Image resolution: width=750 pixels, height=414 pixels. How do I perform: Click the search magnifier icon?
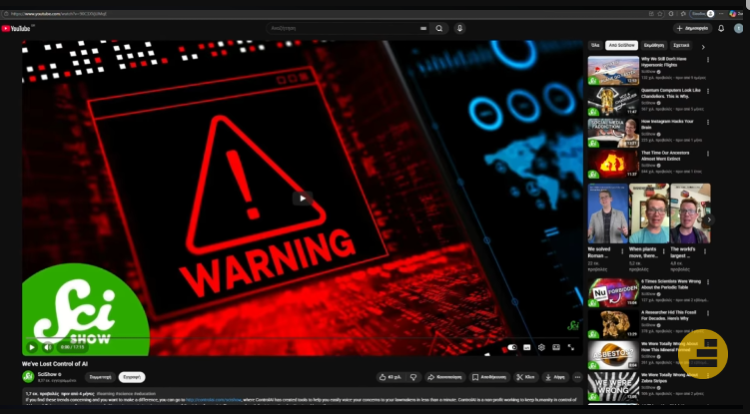(439, 29)
